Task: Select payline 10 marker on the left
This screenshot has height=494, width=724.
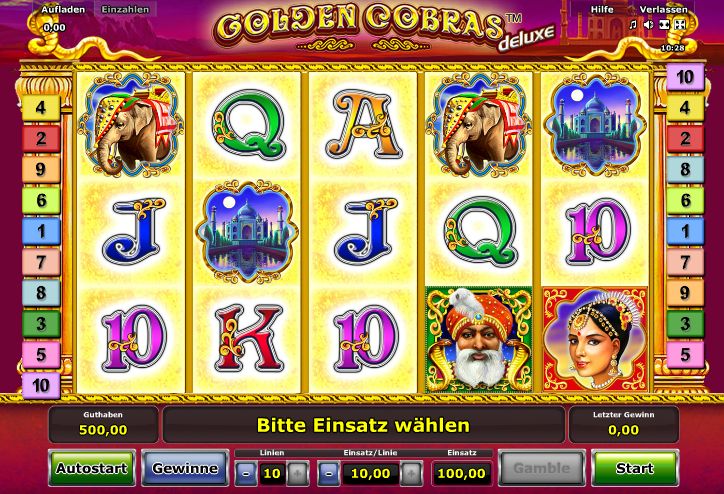Action: click(41, 386)
